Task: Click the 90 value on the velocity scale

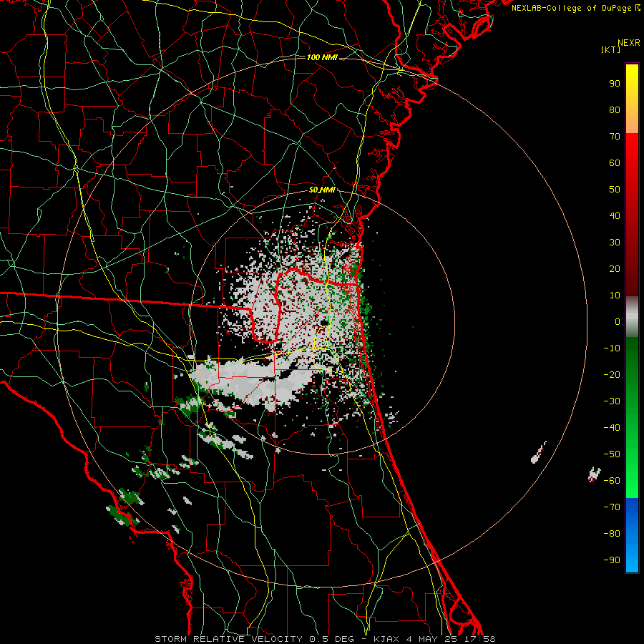Action: 615,84
